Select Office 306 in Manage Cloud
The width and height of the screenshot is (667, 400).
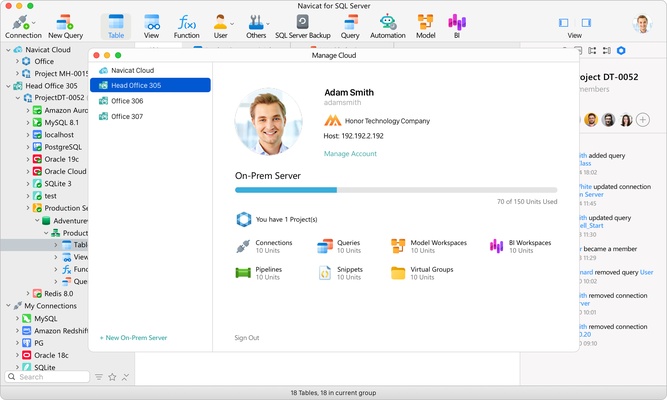click(x=150, y=101)
